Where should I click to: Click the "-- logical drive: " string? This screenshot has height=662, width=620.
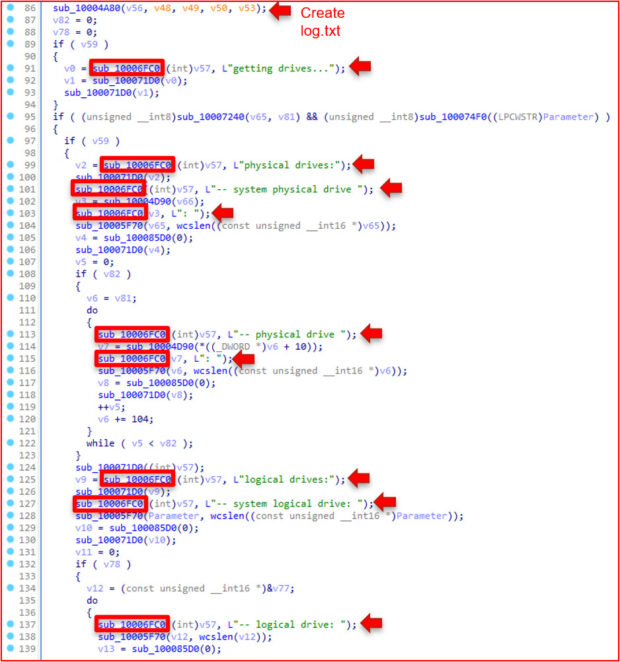[x=289, y=625]
